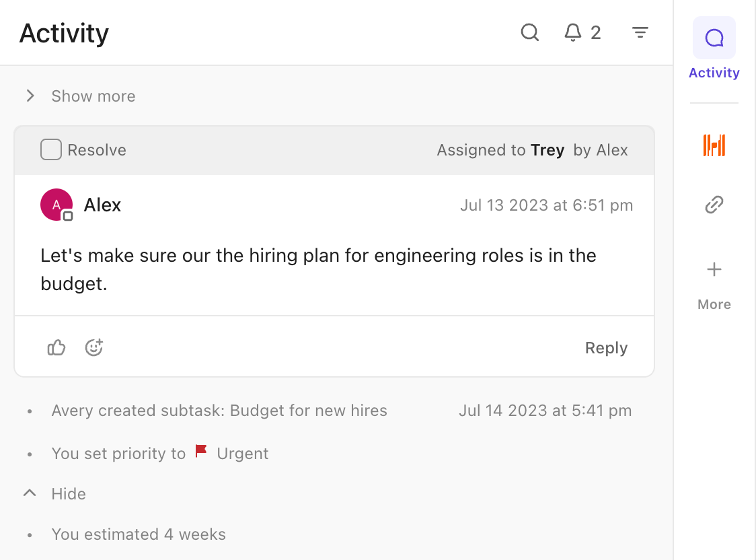Viewport: 756px width, 560px height.
Task: Open notifications bell icon
Action: pyautogui.click(x=572, y=32)
